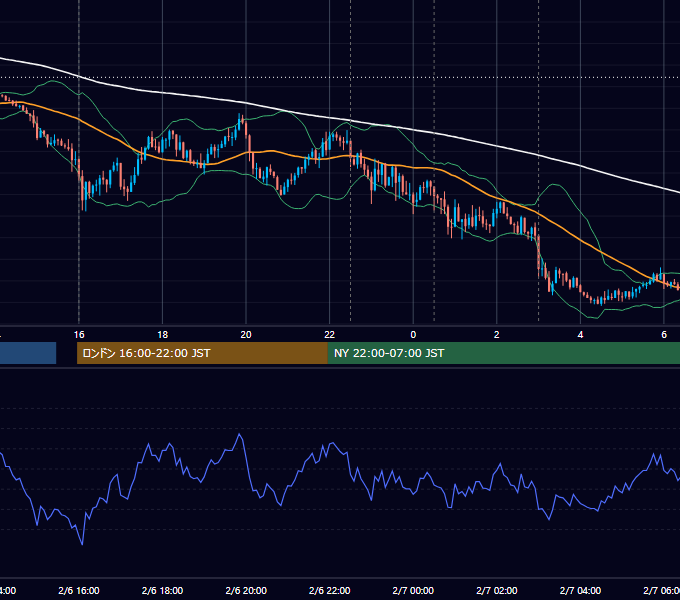Click the 18 hour label on the price chart axis
This screenshot has width=680, height=600.
(x=163, y=335)
